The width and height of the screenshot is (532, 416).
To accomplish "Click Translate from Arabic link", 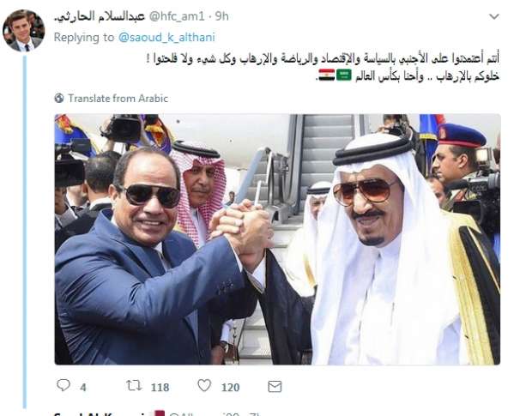I will click(x=118, y=99).
